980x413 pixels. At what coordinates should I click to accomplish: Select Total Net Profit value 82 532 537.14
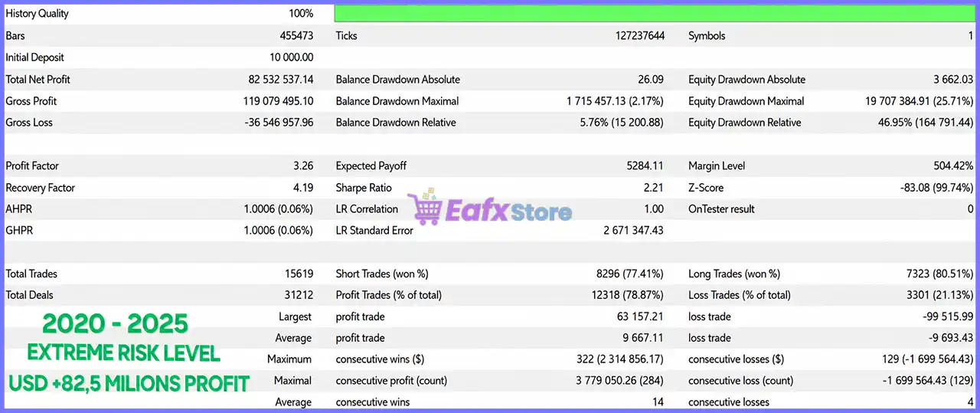point(281,80)
